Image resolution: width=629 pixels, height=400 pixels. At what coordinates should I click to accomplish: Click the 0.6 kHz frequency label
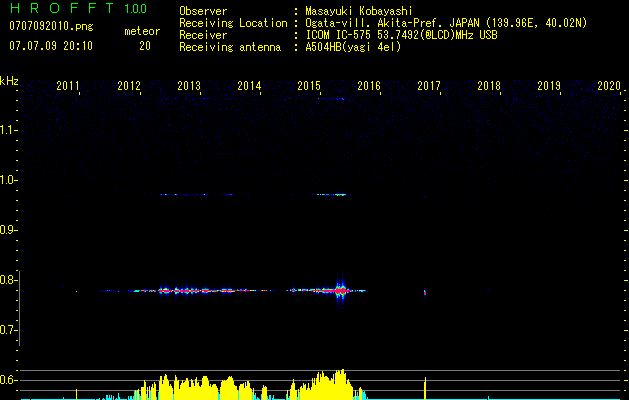click(x=8, y=380)
